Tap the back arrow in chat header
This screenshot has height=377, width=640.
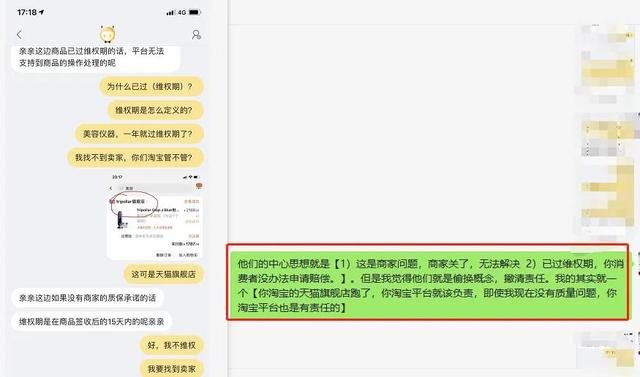19,35
